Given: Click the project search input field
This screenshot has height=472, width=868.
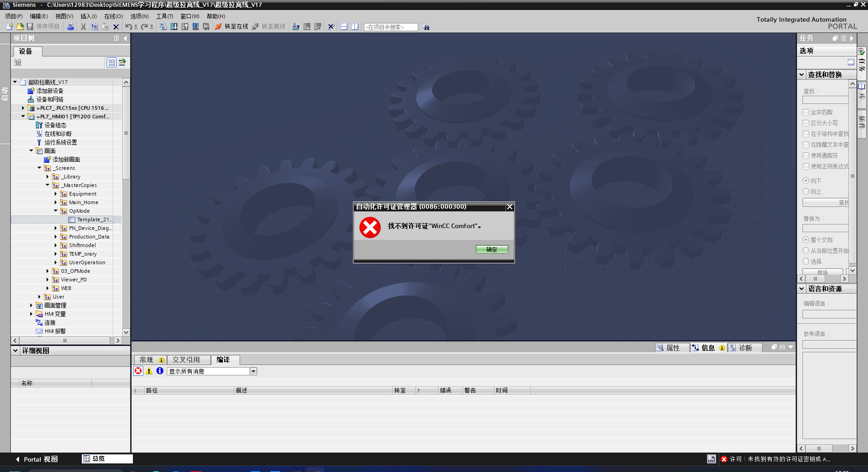Looking at the screenshot, I should [391, 27].
